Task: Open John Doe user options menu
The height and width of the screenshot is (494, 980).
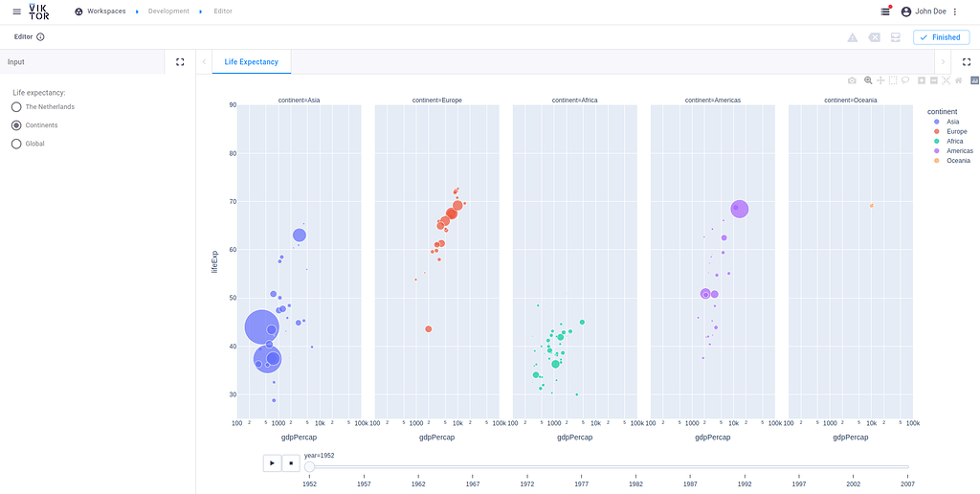Action: point(954,11)
